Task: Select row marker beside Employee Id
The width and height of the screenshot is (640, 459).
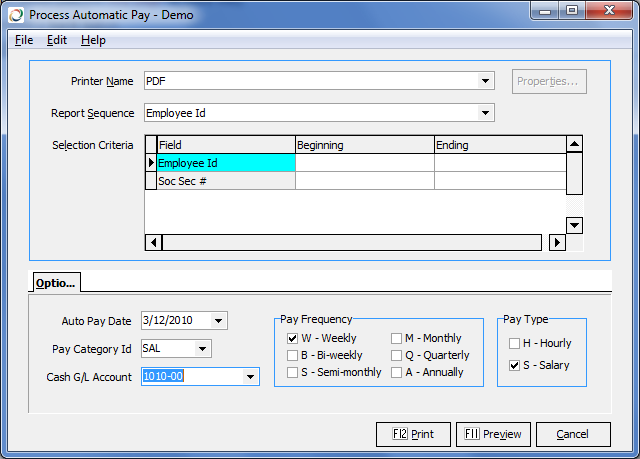Action: [x=151, y=163]
